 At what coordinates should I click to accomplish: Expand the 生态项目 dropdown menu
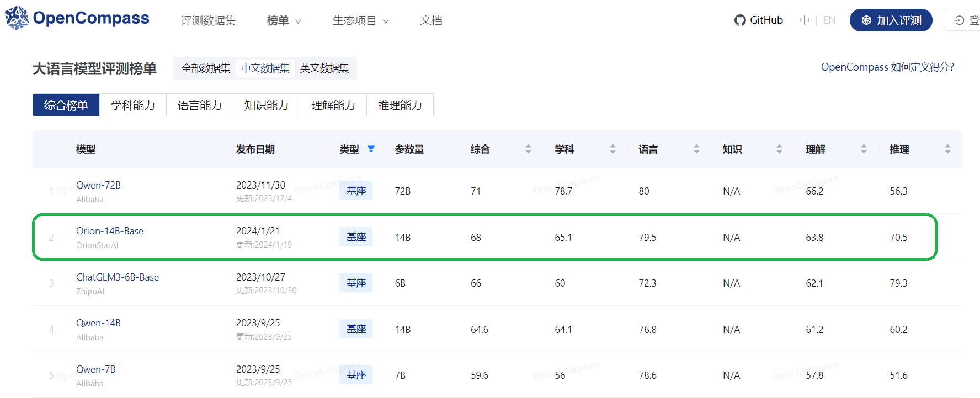click(360, 21)
